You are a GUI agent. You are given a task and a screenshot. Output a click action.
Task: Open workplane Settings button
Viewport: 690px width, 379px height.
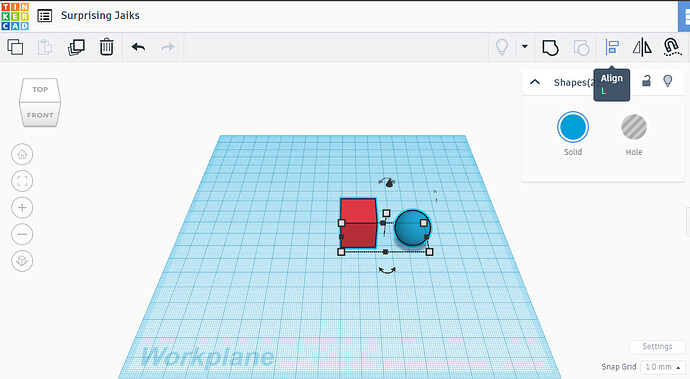pyautogui.click(x=657, y=346)
